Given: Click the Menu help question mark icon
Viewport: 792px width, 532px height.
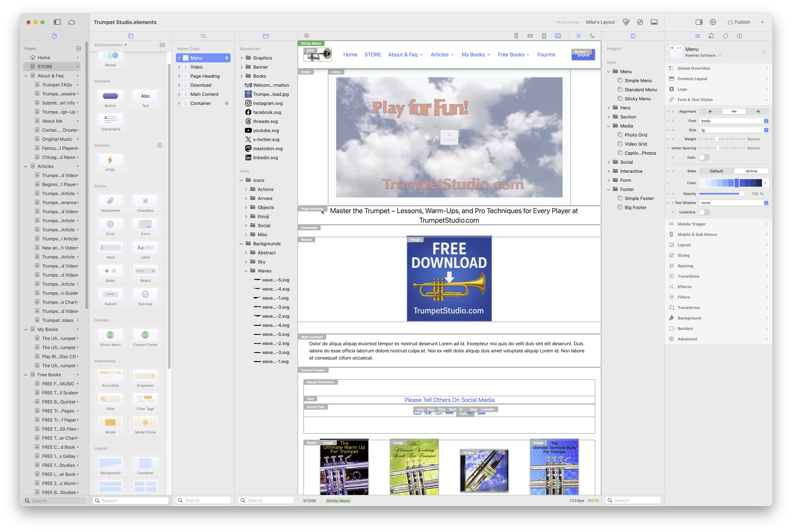Looking at the screenshot, I should click(764, 52).
